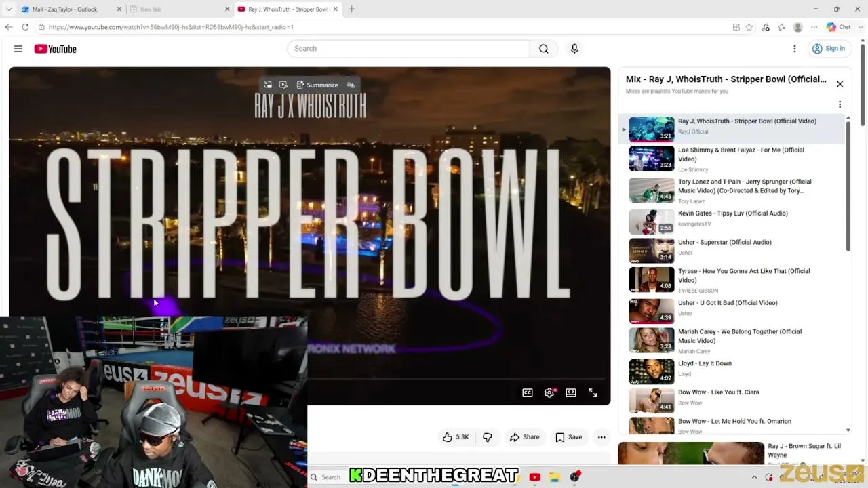Viewport: 868px width, 488px height.
Task: Open the Copilot Chat sidebar
Action: tap(839, 27)
